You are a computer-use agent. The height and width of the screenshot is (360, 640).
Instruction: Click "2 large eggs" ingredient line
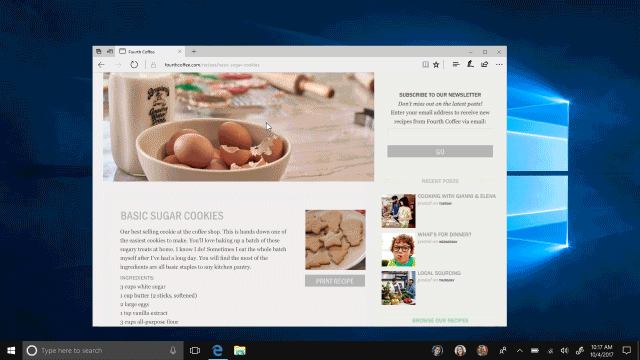(x=134, y=304)
